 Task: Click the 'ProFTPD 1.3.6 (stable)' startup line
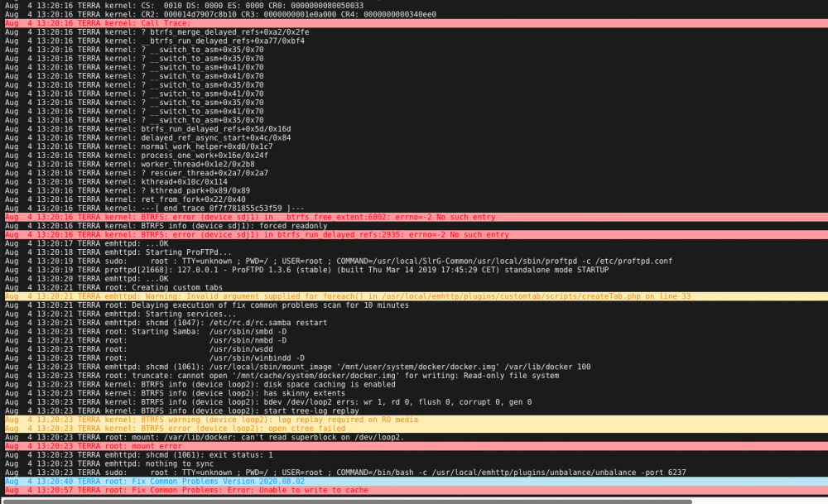tap(307, 270)
